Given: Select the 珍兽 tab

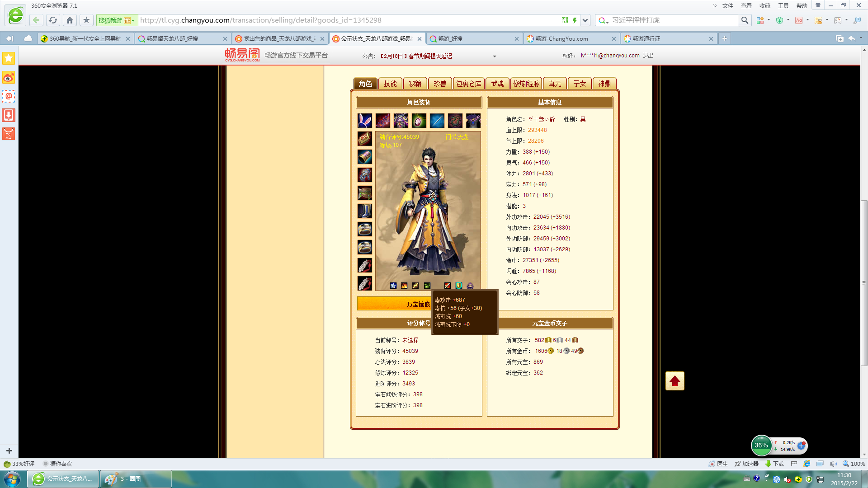Looking at the screenshot, I should click(440, 84).
